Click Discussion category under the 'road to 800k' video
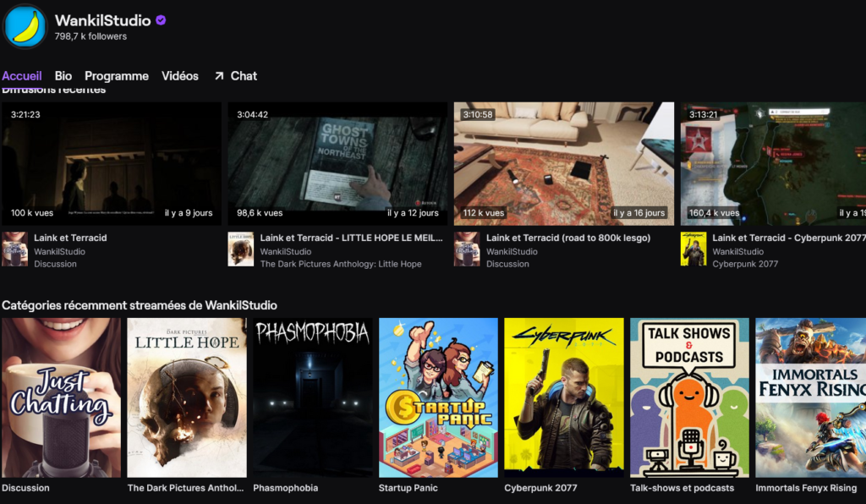The width and height of the screenshot is (866, 504). click(x=507, y=265)
